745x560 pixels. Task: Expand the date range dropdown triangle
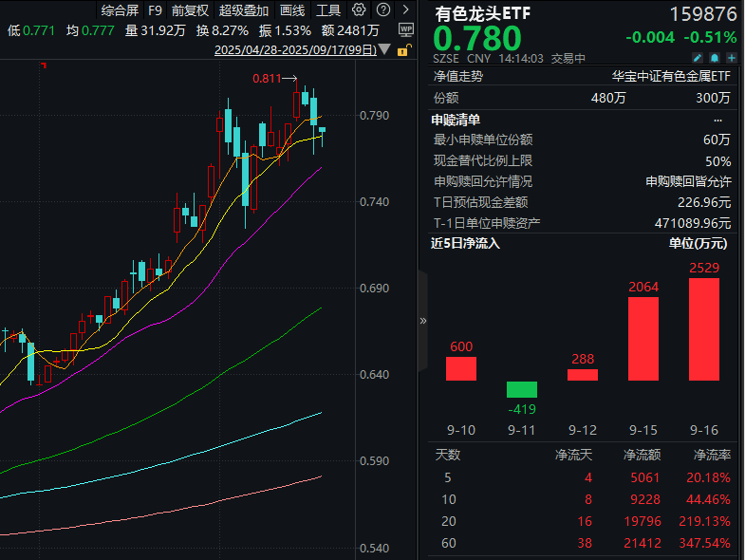(x=382, y=48)
